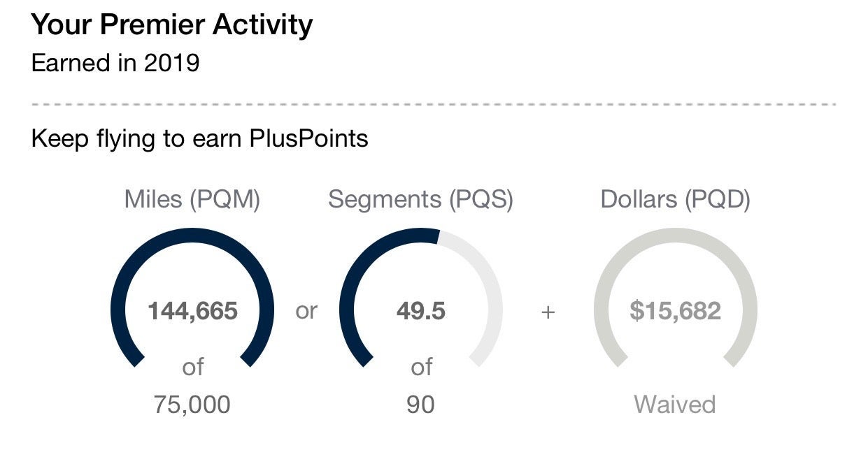Screen dimensions: 868x457
Task: Click the plus sign before Dollars ring
Action: 548,312
